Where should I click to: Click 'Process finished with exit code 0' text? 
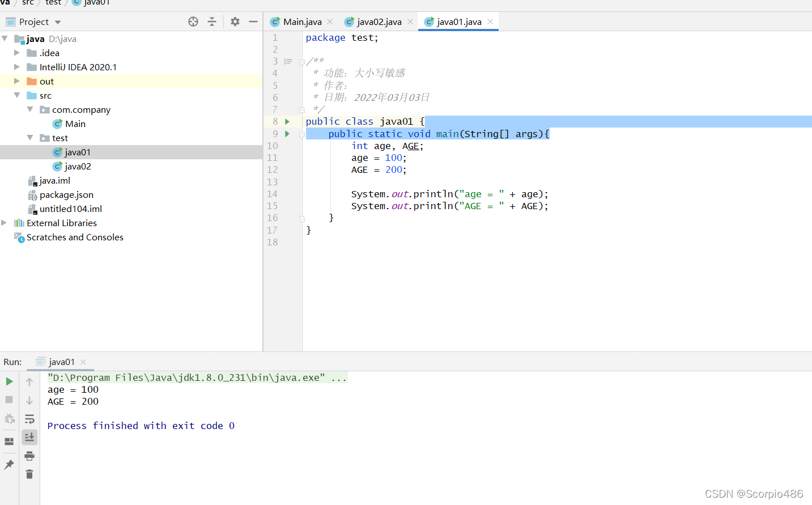[x=141, y=426]
